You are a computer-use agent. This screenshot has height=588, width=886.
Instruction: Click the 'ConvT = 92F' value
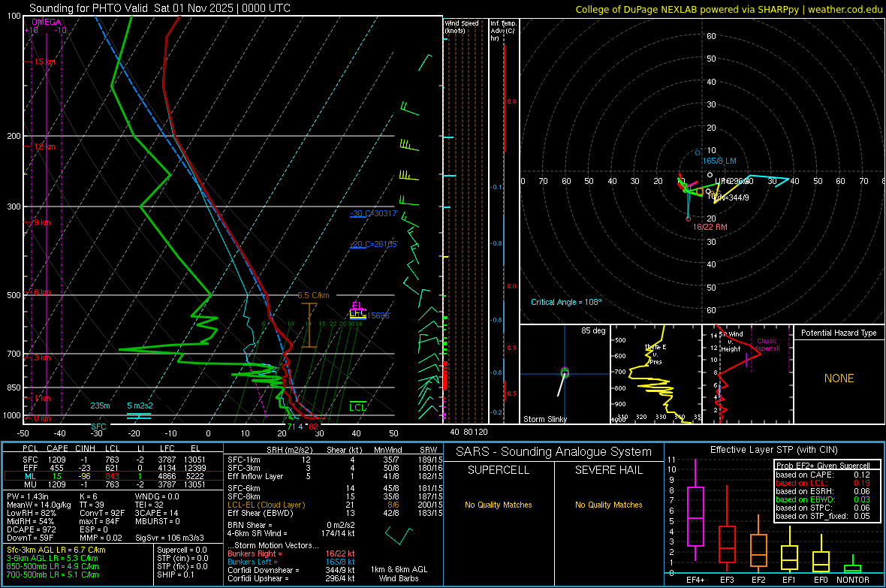[101, 513]
